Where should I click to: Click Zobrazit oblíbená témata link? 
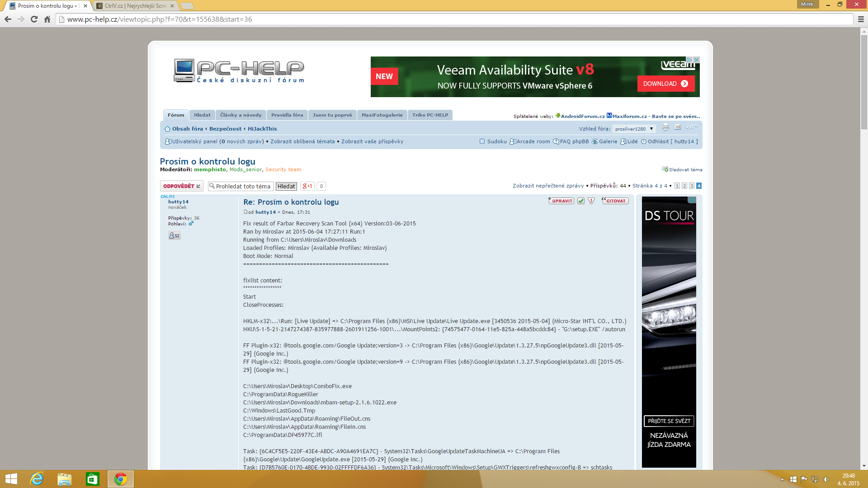pos(302,141)
